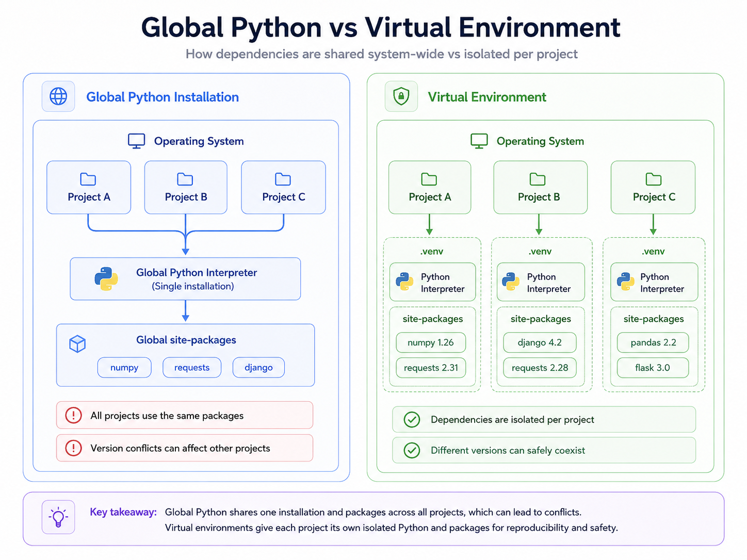Screen dimensions: 747x560
Task: Click the Different versions can safely coexist text
Action: (x=508, y=450)
